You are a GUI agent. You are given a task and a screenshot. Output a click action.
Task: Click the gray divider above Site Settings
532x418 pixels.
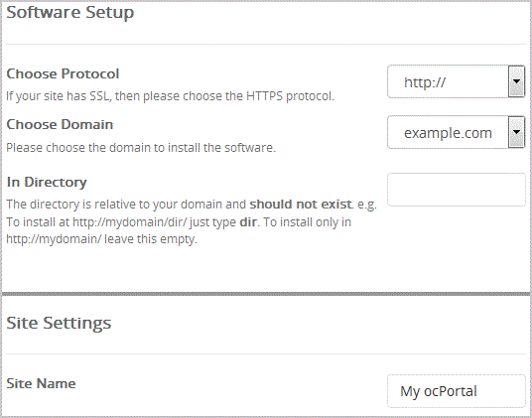pos(266,294)
